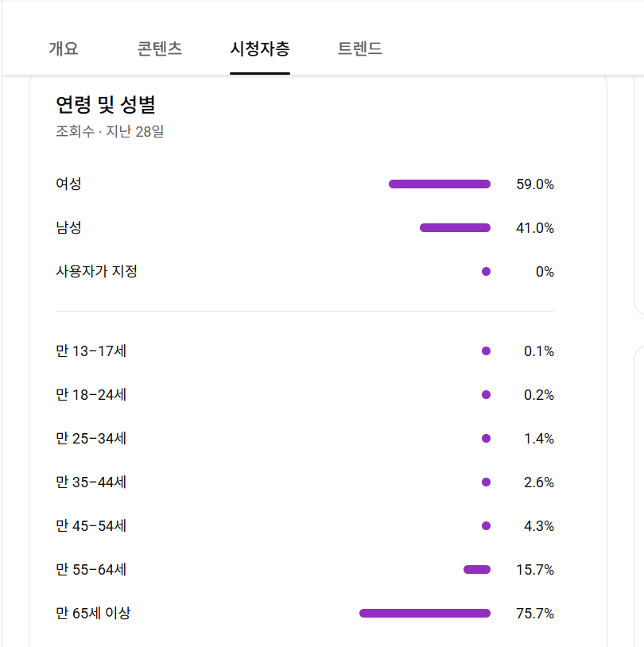
Task: Go to the 트렌드 tab
Action: coord(360,48)
